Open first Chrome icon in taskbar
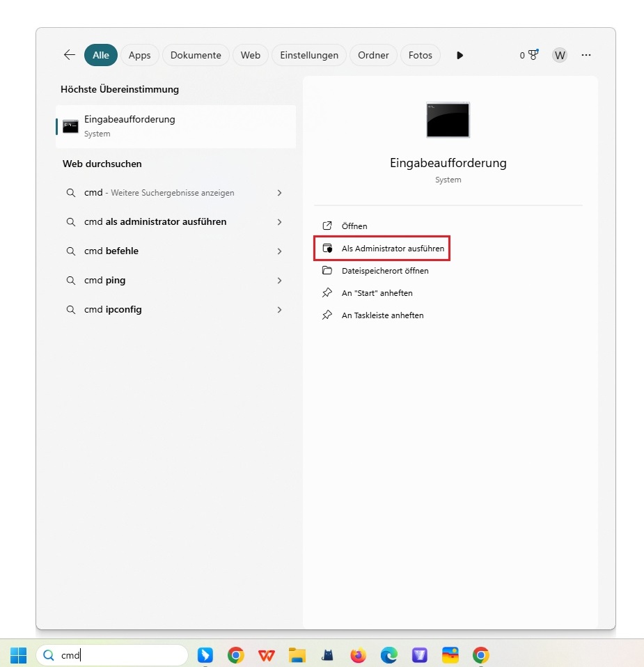This screenshot has width=644, height=667. tap(235, 655)
